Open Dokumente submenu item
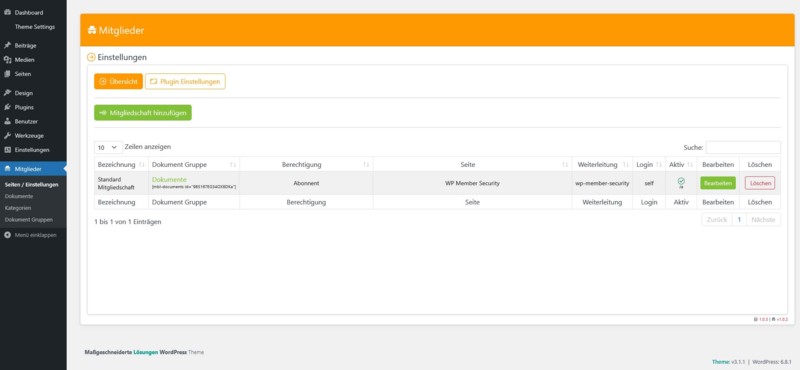 click(19, 196)
